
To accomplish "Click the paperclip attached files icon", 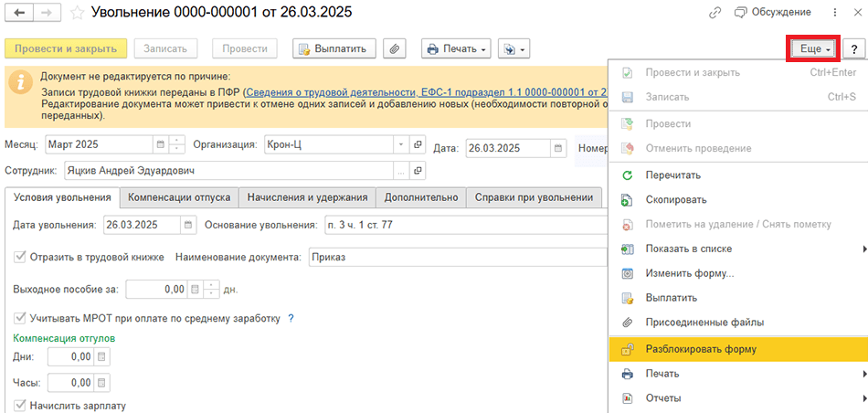I will click(395, 48).
